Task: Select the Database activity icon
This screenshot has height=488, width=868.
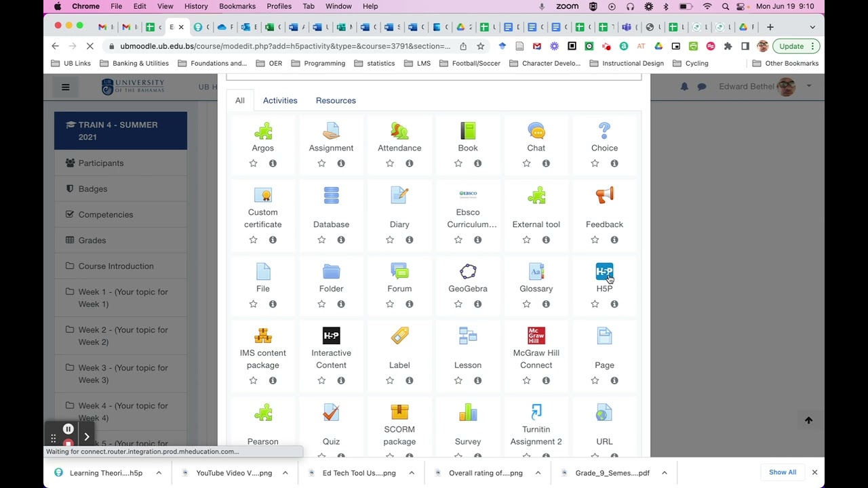Action: point(331,195)
